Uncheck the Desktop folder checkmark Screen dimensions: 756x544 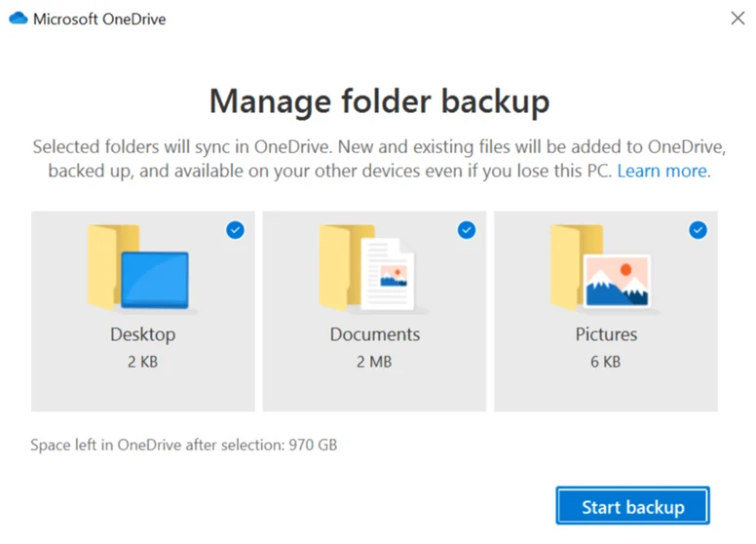pos(236,230)
